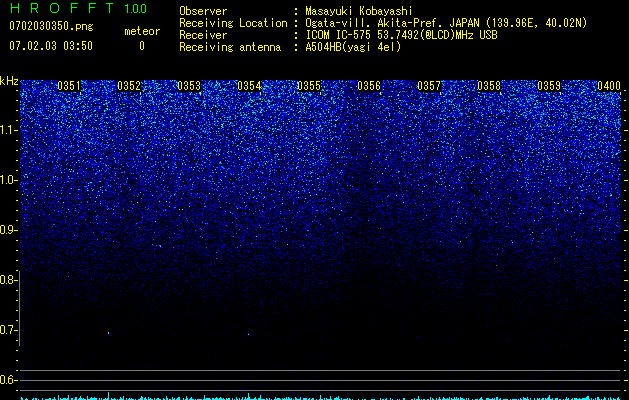The height and width of the screenshot is (400, 629).
Task: Click the HROFFT title text
Action: (x=62, y=8)
